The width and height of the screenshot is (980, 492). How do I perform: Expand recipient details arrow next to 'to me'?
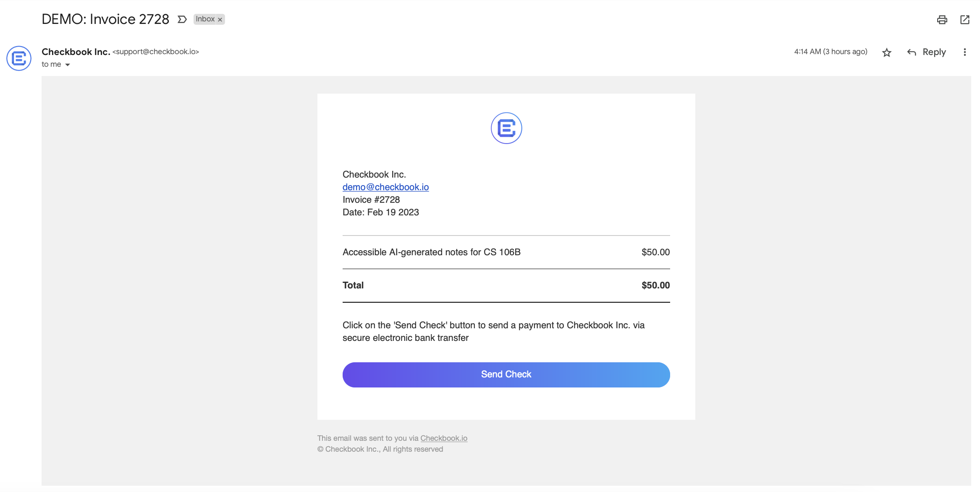click(68, 65)
